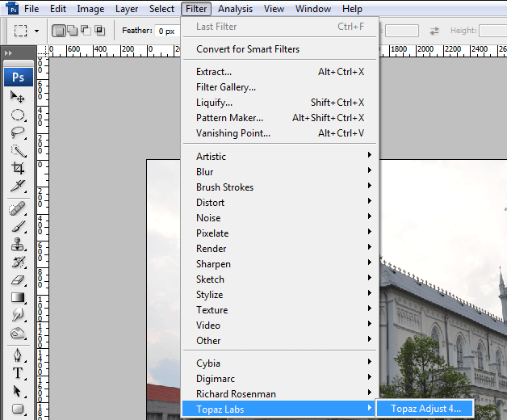
Task: Expand the Stylize filter submenu
Action: [279, 295]
